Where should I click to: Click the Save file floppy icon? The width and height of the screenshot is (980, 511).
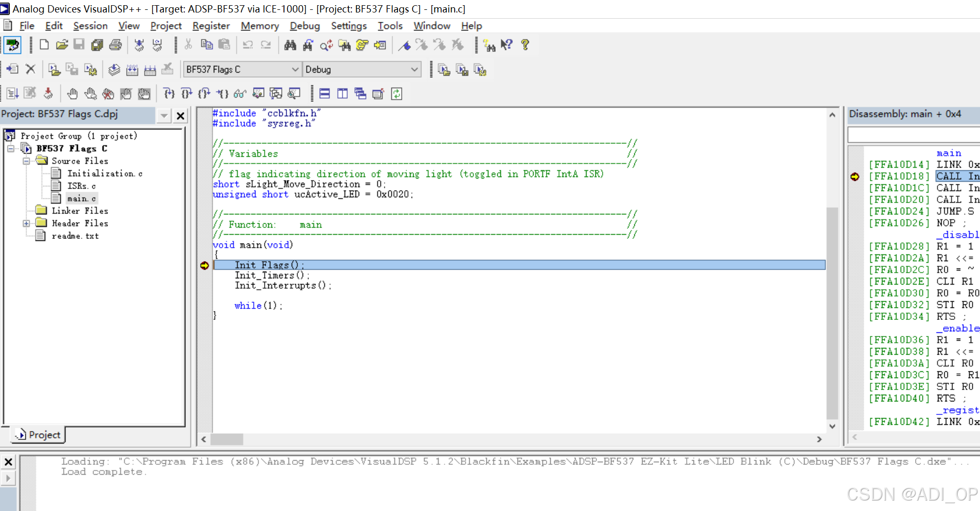tap(79, 45)
